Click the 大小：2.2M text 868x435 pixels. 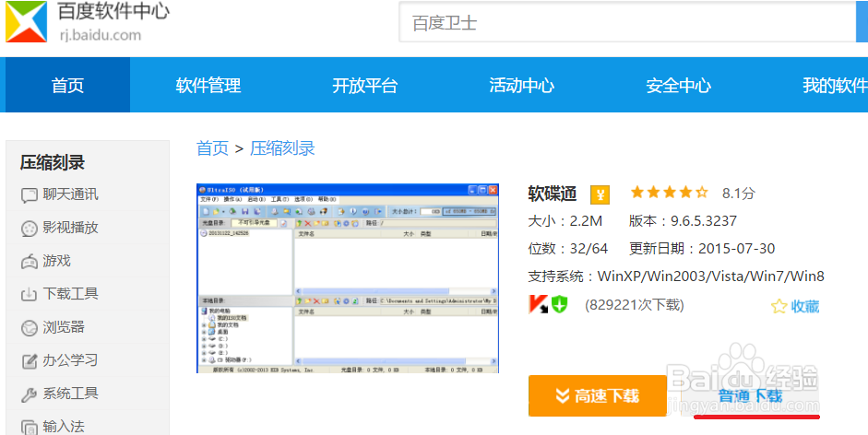coord(565,221)
